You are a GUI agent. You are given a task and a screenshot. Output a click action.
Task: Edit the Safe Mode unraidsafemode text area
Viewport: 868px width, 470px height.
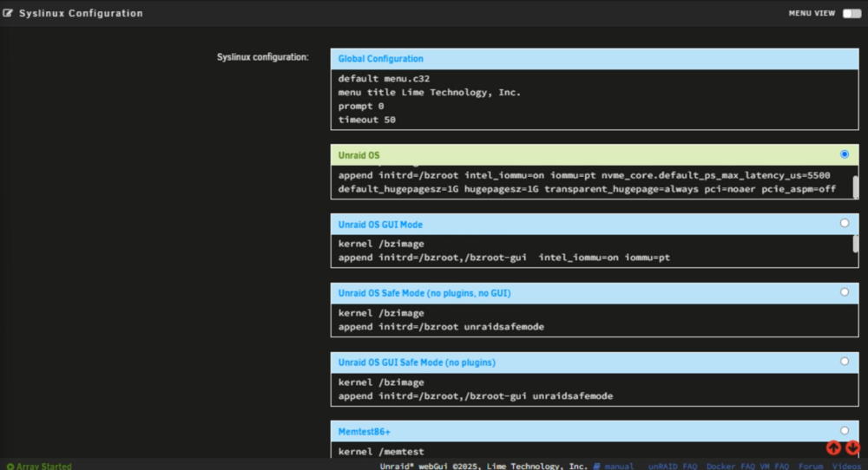(595, 320)
